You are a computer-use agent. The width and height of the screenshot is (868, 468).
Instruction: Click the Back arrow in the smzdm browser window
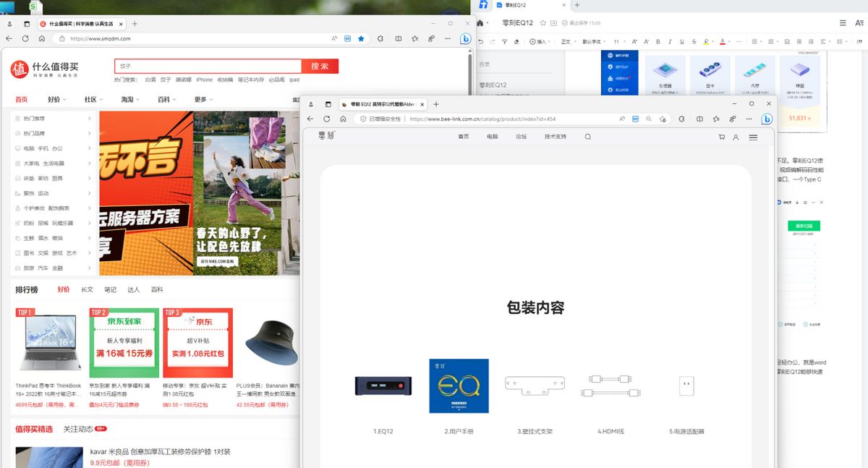click(x=9, y=38)
